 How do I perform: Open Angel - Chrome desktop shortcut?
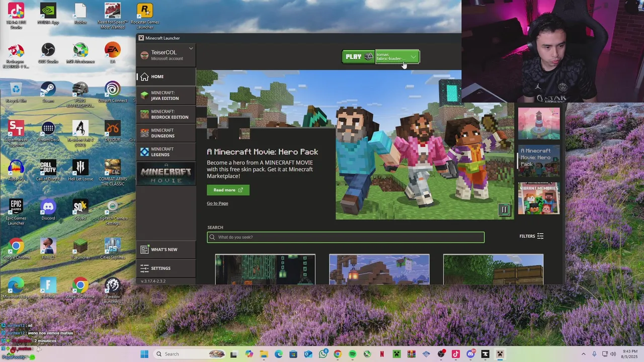(x=80, y=289)
